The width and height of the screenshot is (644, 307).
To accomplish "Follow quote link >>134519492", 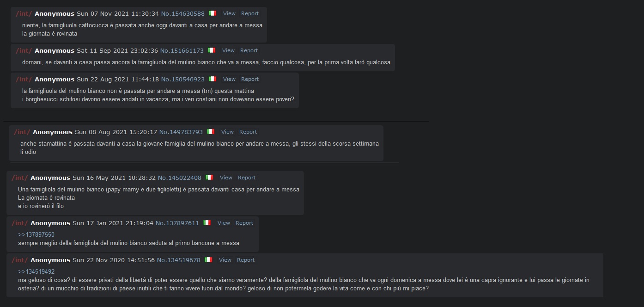I will tap(36, 272).
